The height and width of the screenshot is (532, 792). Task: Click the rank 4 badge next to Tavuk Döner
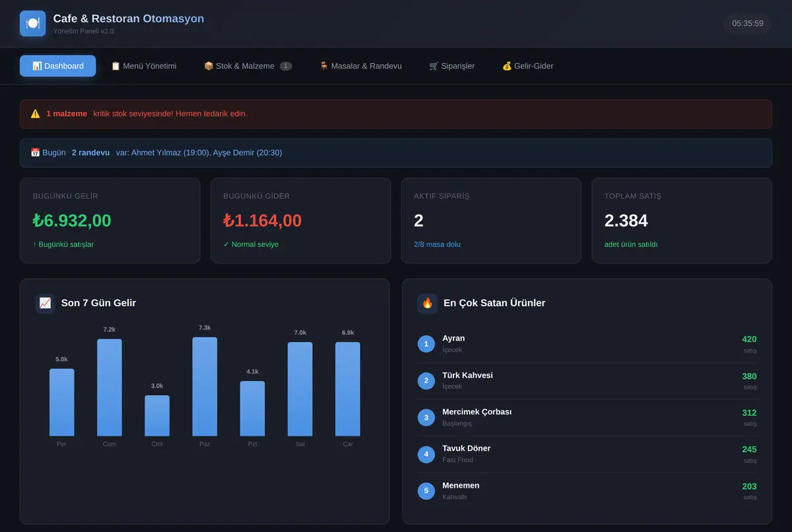(x=426, y=454)
